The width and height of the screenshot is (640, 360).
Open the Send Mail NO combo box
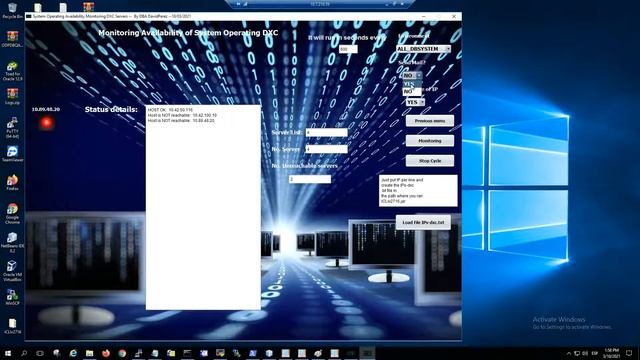(x=412, y=76)
